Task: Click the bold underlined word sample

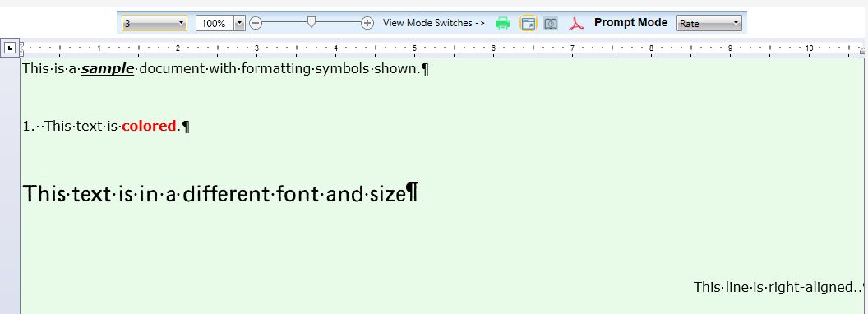Action: (x=108, y=69)
